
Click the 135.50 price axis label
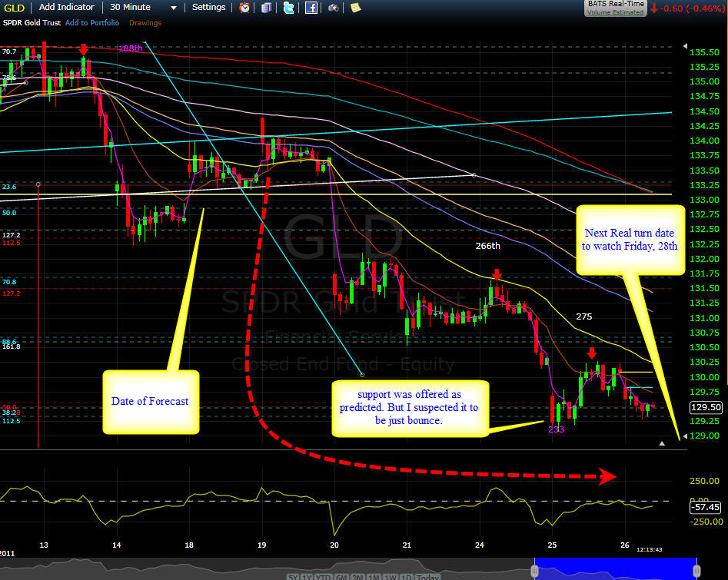tap(704, 52)
